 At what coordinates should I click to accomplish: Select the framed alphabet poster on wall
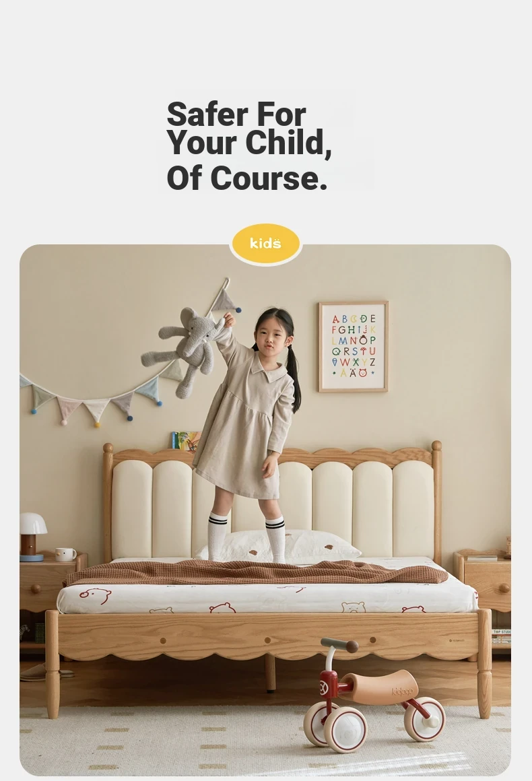coord(353,346)
